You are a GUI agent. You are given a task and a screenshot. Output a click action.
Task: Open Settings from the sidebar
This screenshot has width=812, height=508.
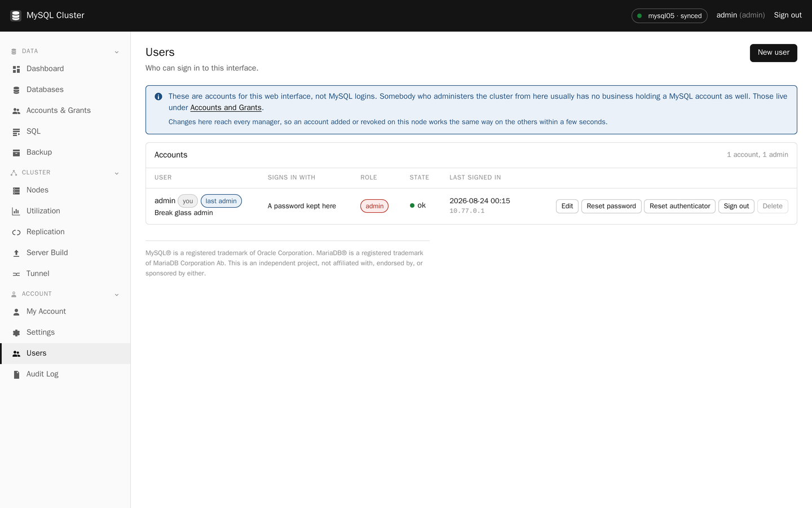[x=65, y=332]
